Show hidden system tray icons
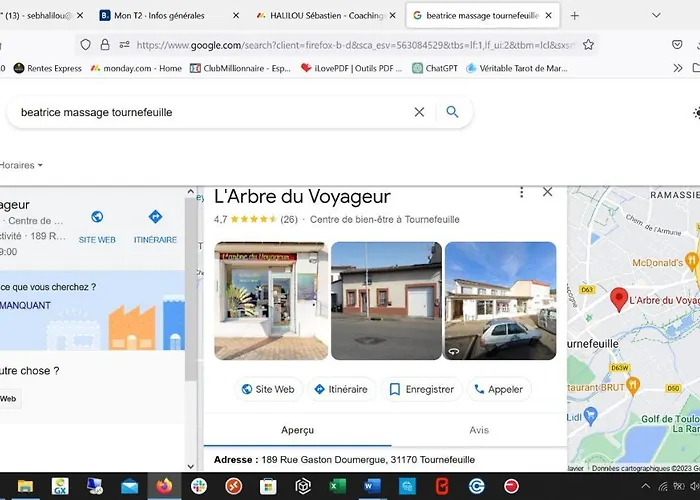700x500 pixels. (x=646, y=486)
